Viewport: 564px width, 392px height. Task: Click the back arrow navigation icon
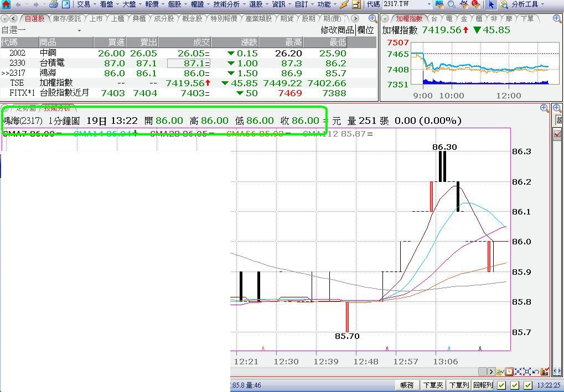coord(18,4)
